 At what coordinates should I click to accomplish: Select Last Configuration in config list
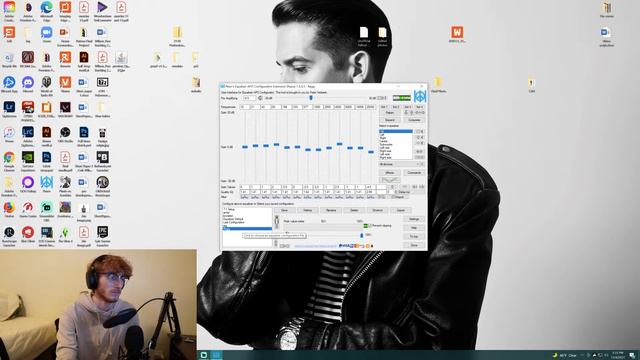point(234,222)
